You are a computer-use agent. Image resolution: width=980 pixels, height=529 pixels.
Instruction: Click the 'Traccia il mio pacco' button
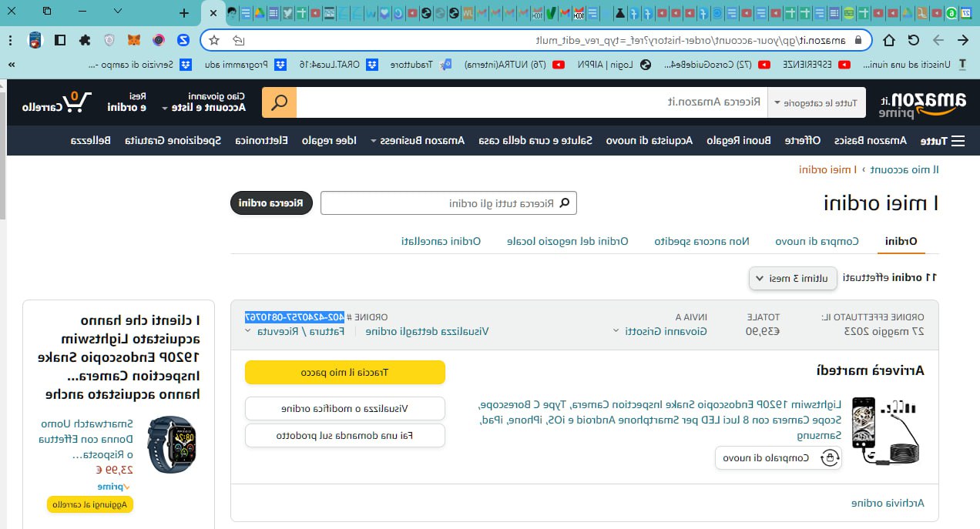[x=345, y=372]
